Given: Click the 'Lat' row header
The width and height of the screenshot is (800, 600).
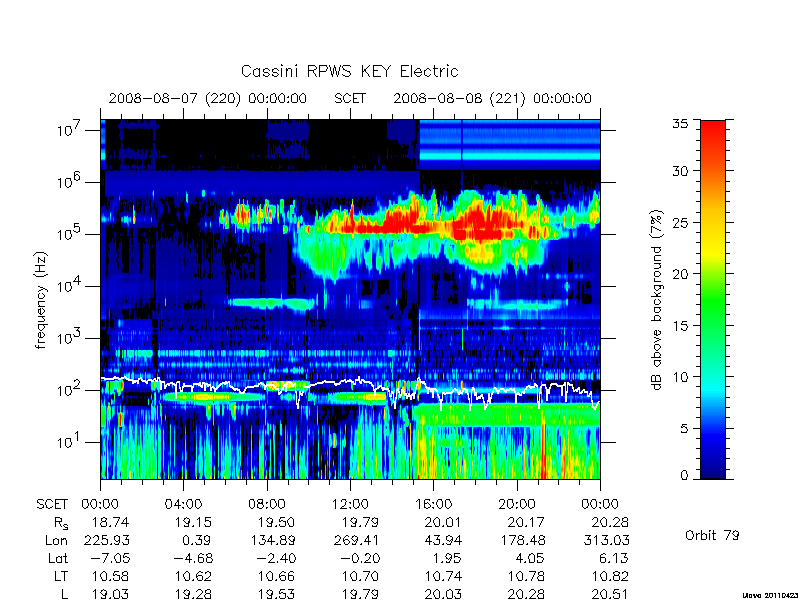Looking at the screenshot, I should coord(58,558).
